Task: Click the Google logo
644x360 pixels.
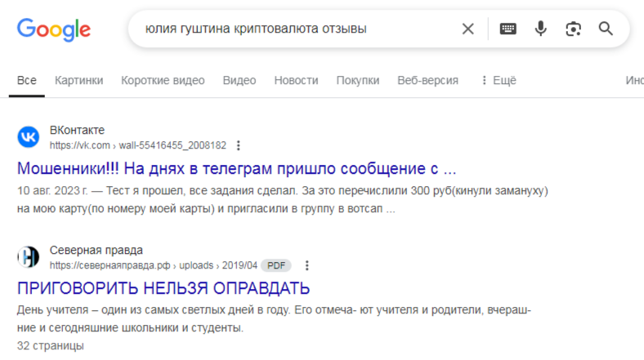Action: [54, 29]
